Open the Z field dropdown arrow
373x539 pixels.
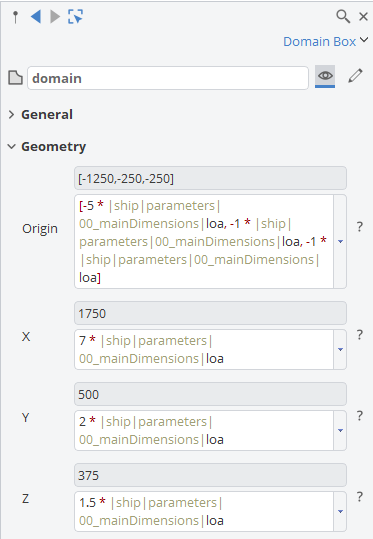coord(340,512)
